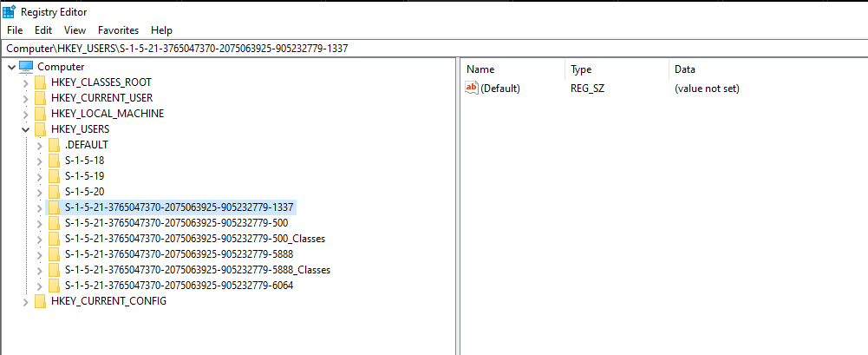Click the HKEY_CURRENT_CONFIG folder icon
The image size is (868, 355).
[x=40, y=301]
